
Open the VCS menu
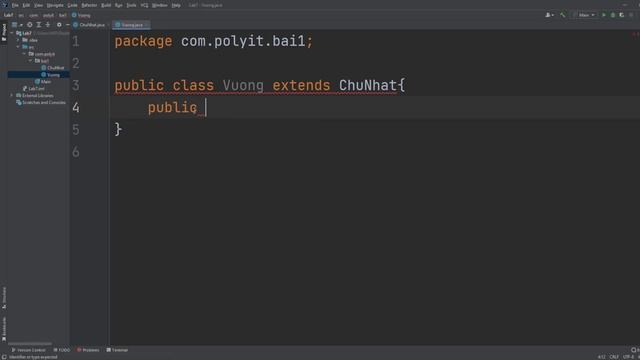click(144, 5)
